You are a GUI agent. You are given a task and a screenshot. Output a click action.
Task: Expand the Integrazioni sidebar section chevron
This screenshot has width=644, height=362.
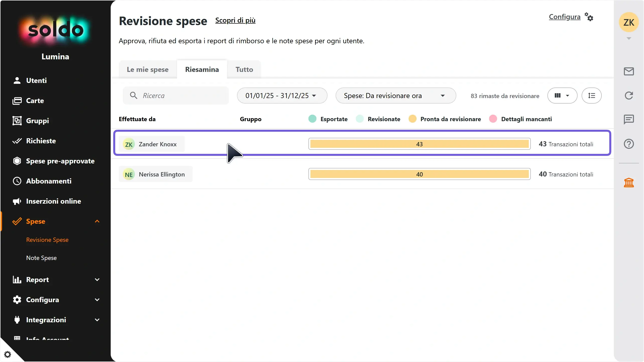click(x=97, y=320)
